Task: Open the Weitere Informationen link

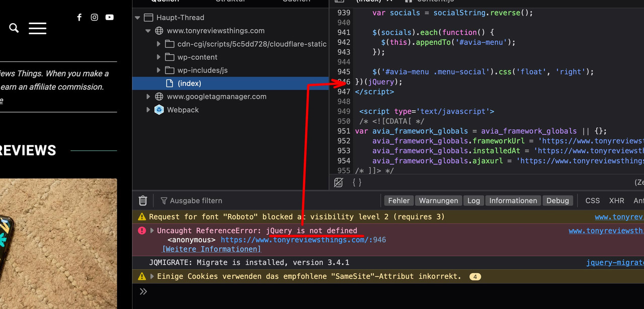Action: tap(211, 249)
